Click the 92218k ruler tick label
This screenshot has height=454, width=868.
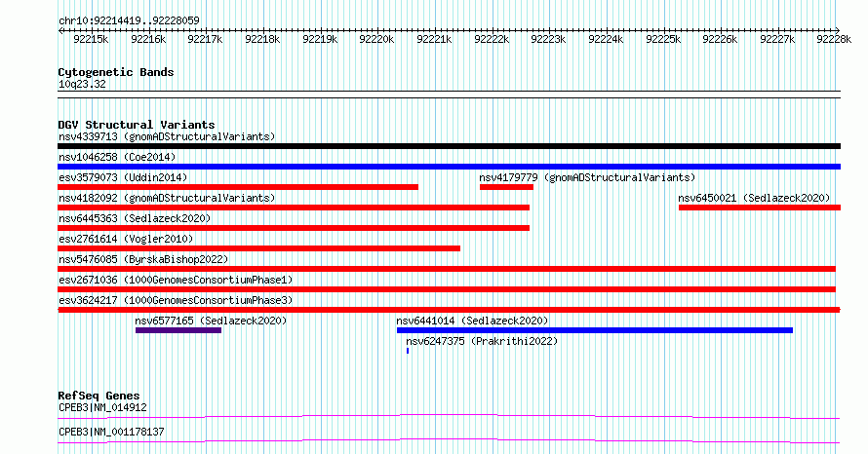point(262,39)
